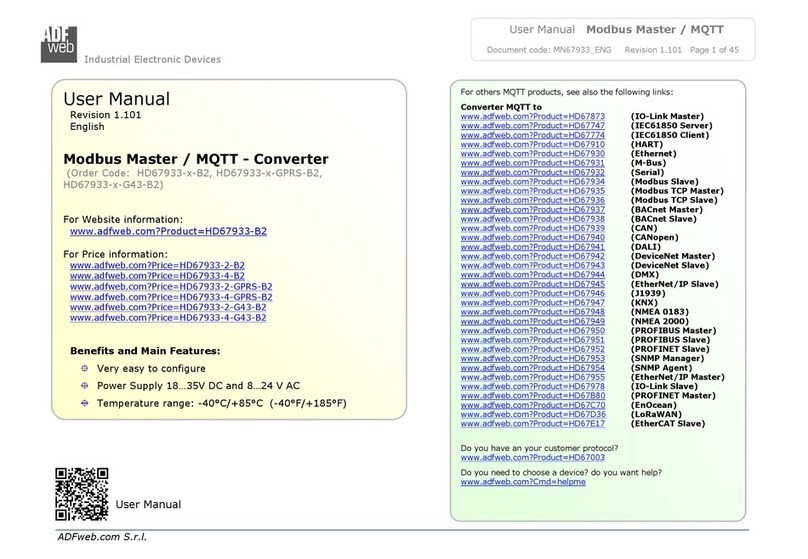The width and height of the screenshot is (808, 559).
Task: Open J1939 product link HD67946
Action: (x=533, y=293)
